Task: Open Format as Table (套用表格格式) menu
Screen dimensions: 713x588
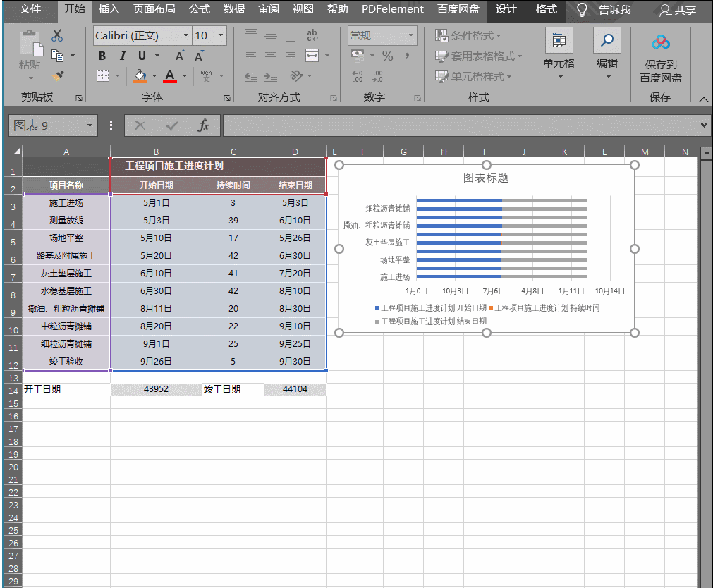Action: [x=478, y=56]
